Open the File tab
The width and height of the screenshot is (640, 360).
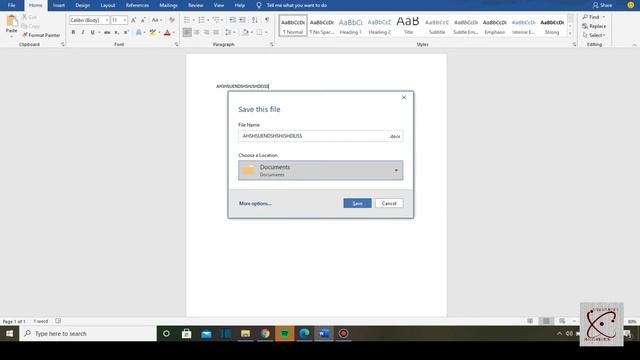coord(11,5)
